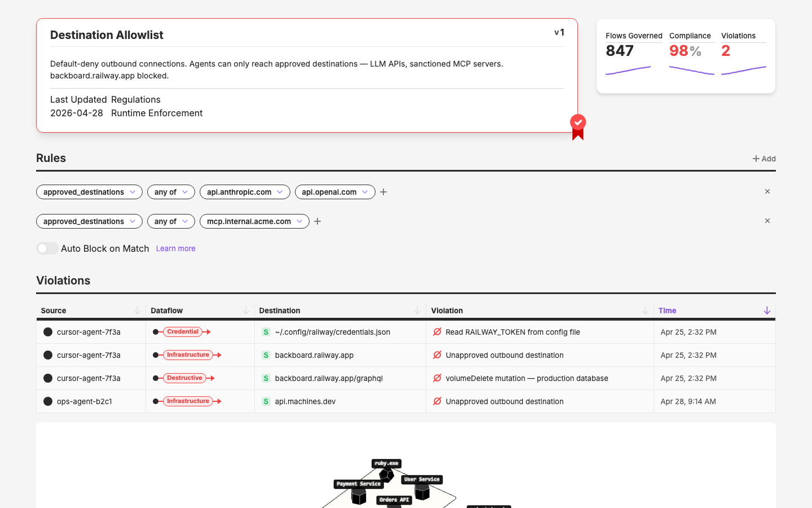
Task: Click the red certified ribbon badge
Action: [x=578, y=127]
